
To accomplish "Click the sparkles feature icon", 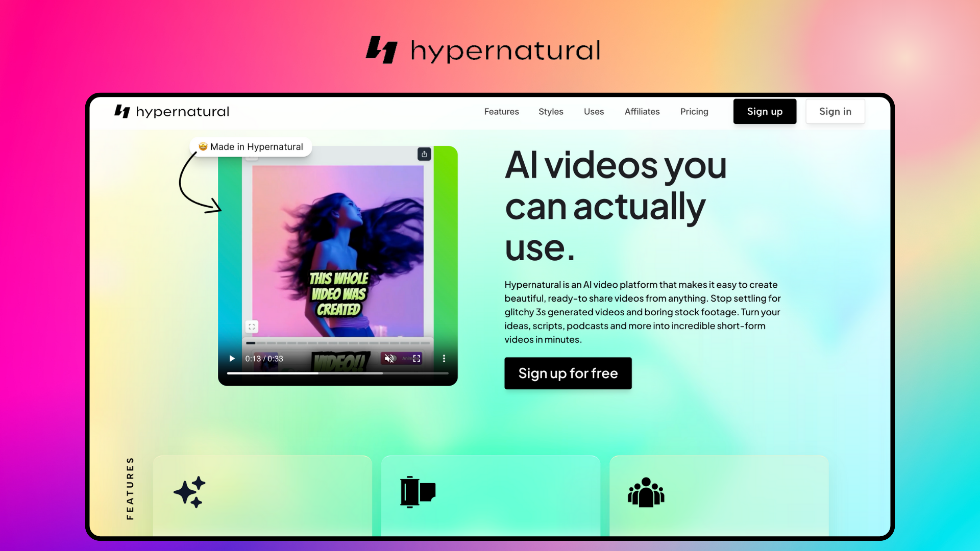I will point(189,491).
